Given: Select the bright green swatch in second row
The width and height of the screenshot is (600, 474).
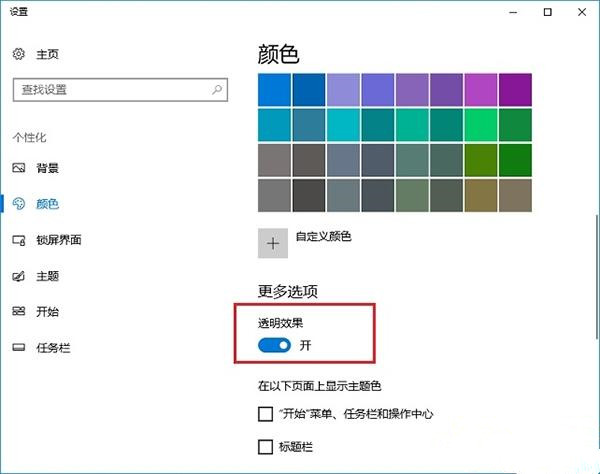Looking at the screenshot, I should [x=480, y=124].
